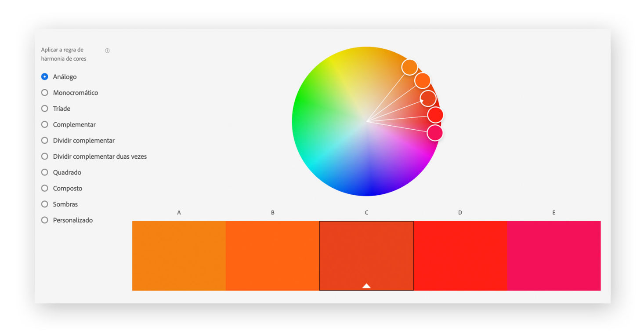Select the base swatch C
644x331 pixels.
(x=366, y=255)
